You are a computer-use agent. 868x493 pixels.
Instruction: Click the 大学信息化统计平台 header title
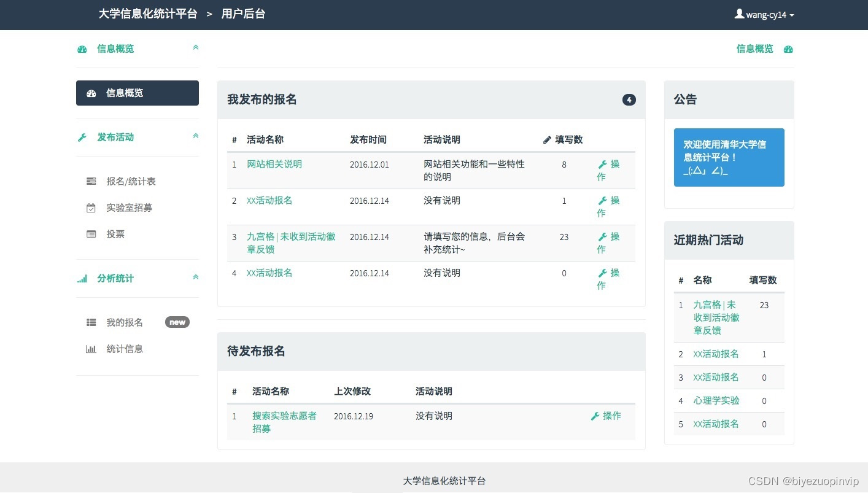[x=148, y=14]
